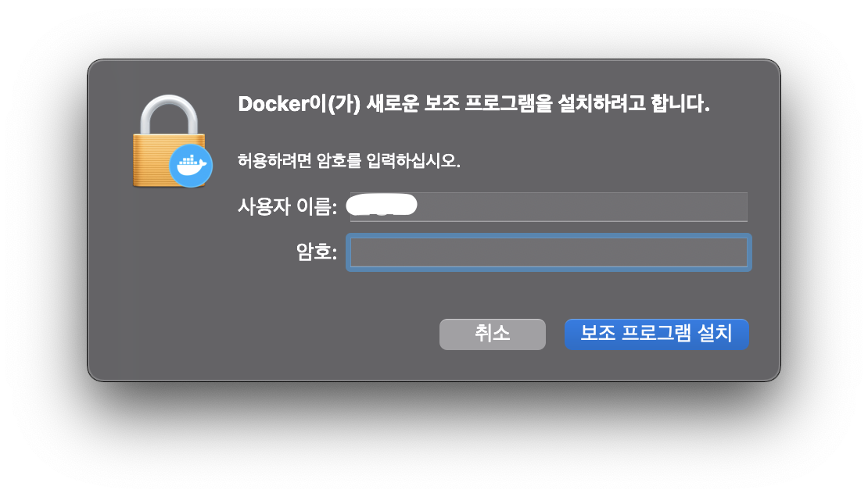Confirm installing the Docker helper tool
This screenshot has height=497, width=868.
[657, 334]
